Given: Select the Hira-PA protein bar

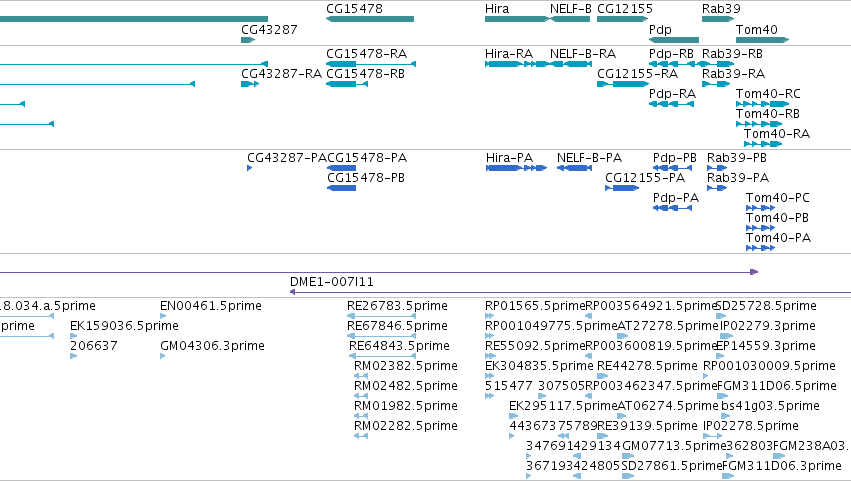Looking at the screenshot, I should pos(516,168).
